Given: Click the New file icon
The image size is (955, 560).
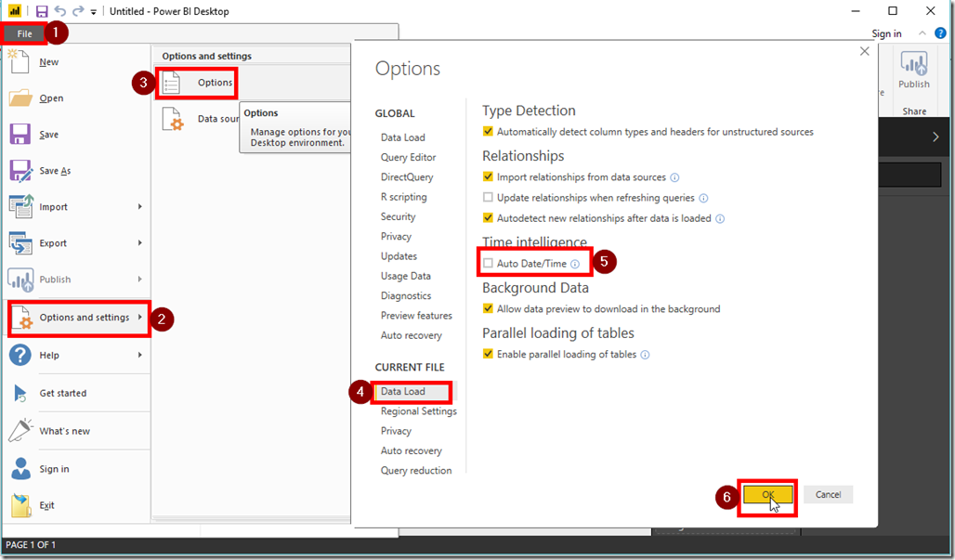Looking at the screenshot, I should point(19,61).
